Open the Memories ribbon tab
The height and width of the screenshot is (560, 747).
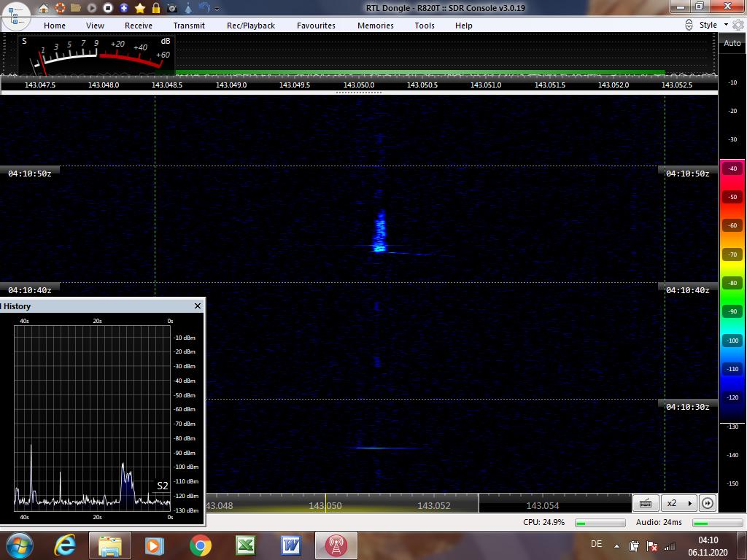point(376,26)
